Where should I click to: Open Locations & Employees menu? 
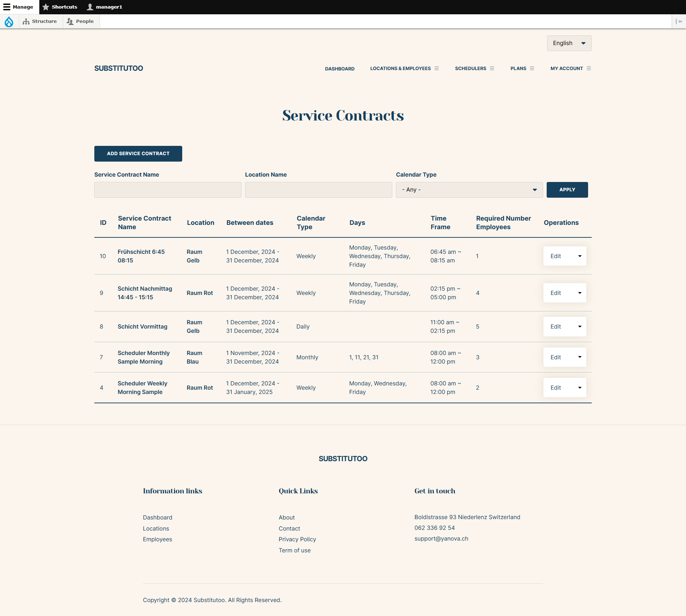(400, 68)
